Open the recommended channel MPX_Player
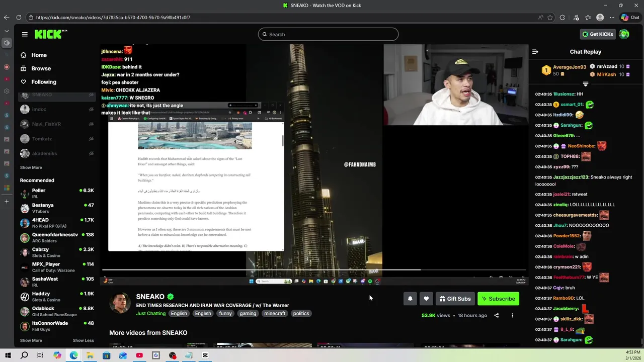 tap(57, 267)
